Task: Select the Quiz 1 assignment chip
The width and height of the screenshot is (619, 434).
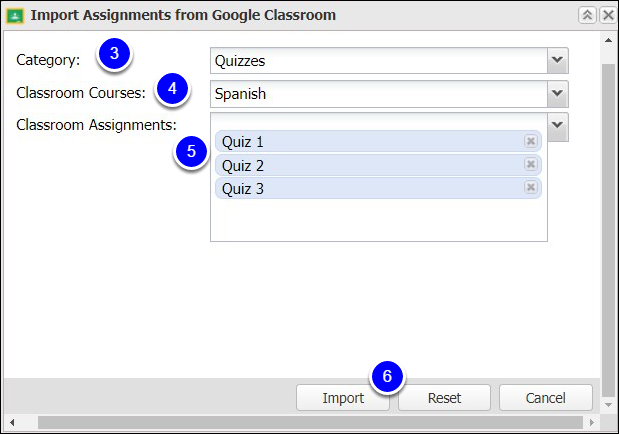Action: point(378,141)
